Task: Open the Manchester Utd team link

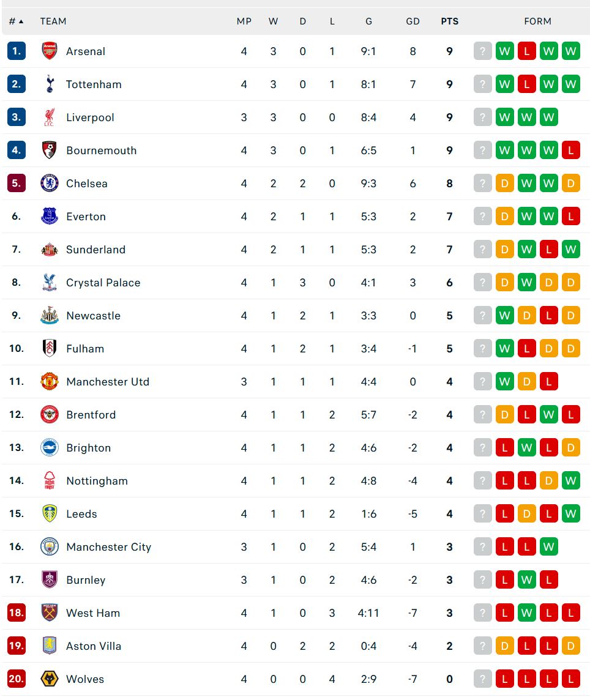Action: click(108, 382)
